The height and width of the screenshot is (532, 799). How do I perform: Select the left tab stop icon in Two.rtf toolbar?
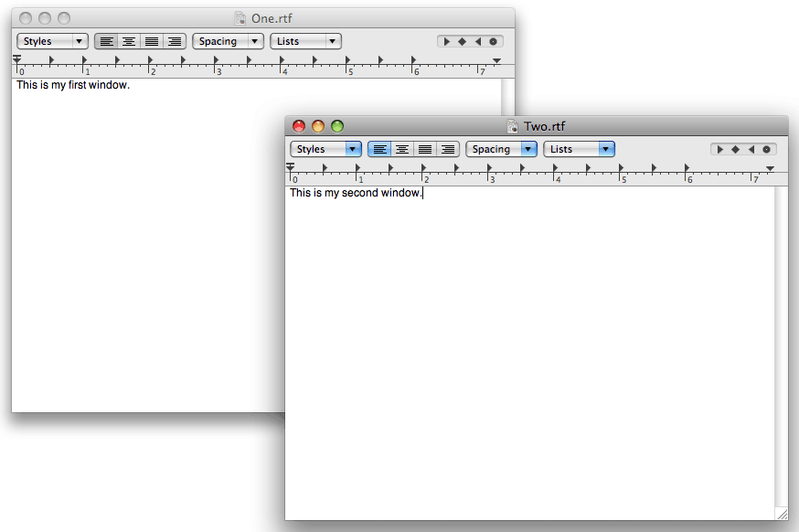(721, 149)
